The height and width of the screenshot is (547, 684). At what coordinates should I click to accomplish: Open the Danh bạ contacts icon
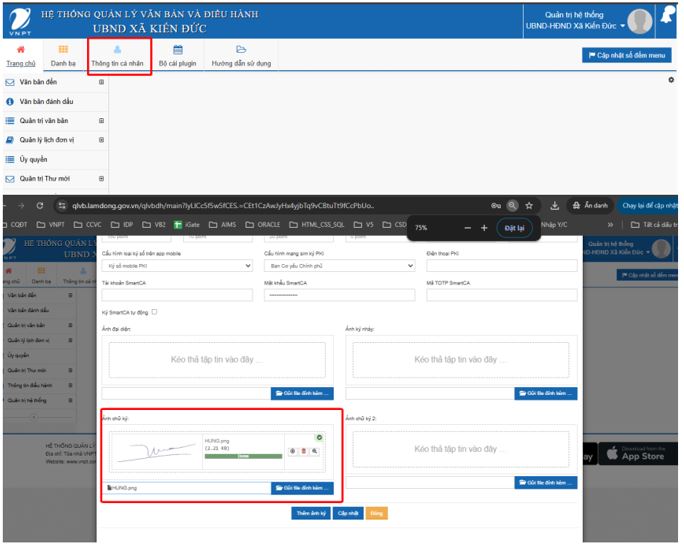click(63, 49)
